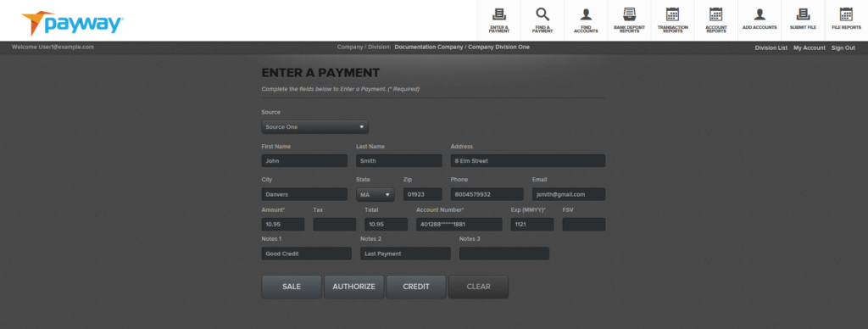868x329 pixels.
Task: Open Bank Deposit Reports
Action: tap(630, 20)
